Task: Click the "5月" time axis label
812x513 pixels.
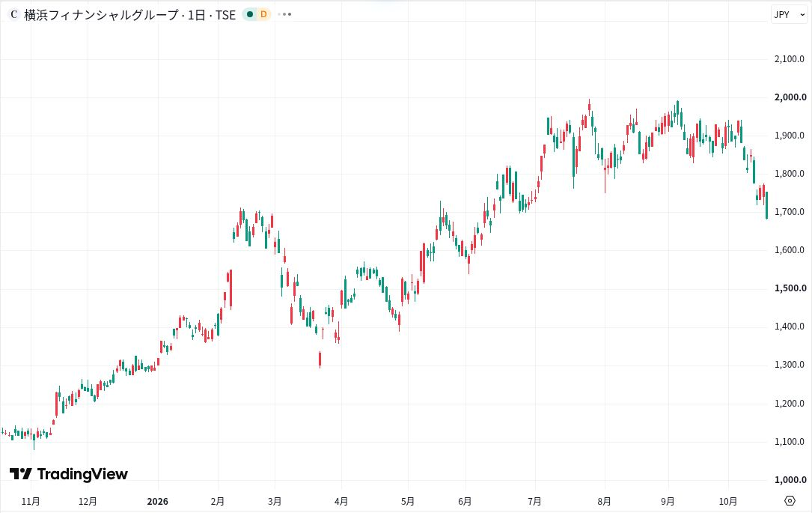Action: (x=408, y=502)
